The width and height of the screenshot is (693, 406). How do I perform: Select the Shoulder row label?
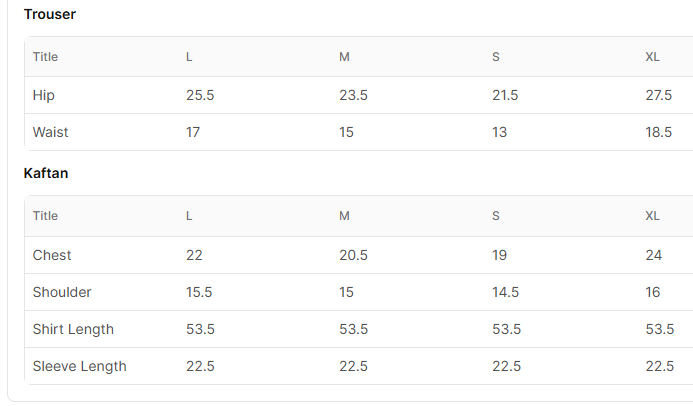pyautogui.click(x=62, y=292)
